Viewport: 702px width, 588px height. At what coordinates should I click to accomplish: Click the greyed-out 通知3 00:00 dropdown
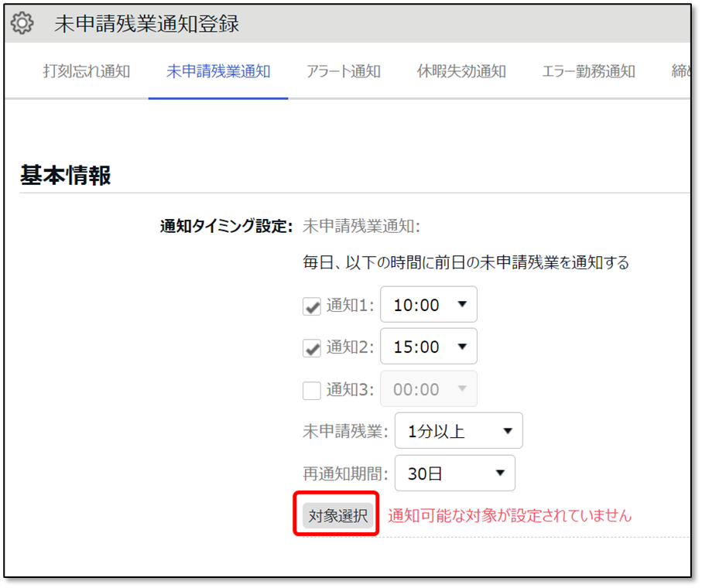tap(429, 389)
